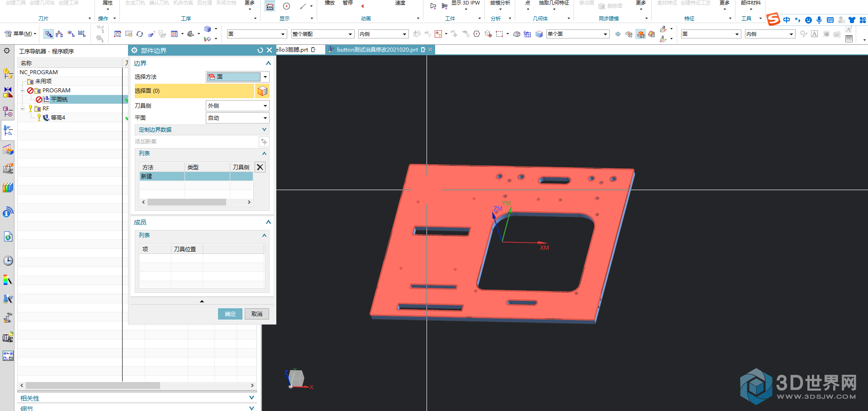This screenshot has height=411, width=868.
Task: Click the Rotate view icon
Action: tap(140, 34)
